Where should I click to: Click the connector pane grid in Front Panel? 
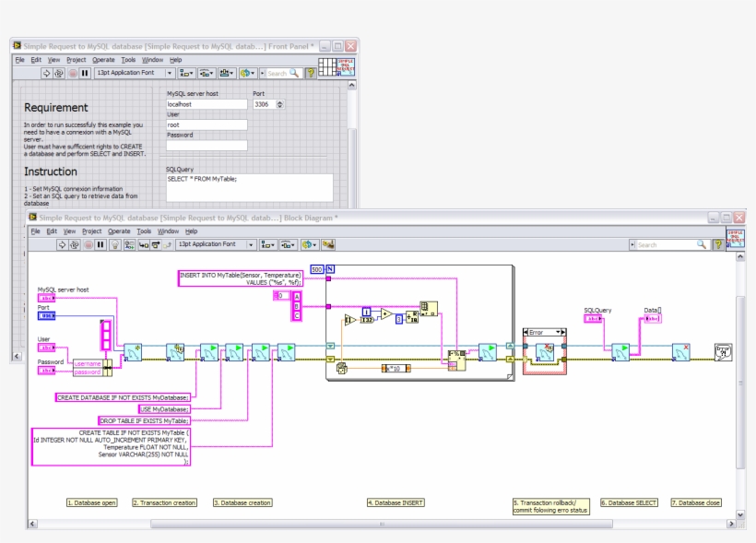click(327, 67)
